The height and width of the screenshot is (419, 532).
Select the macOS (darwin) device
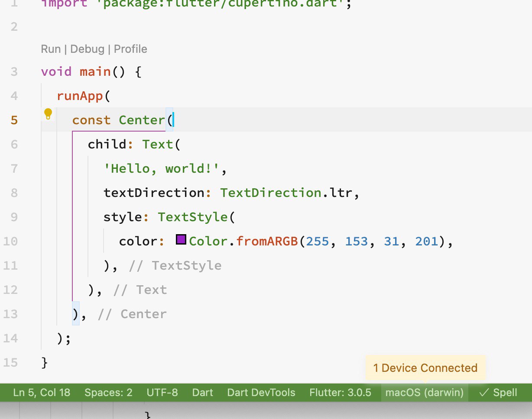[425, 393]
